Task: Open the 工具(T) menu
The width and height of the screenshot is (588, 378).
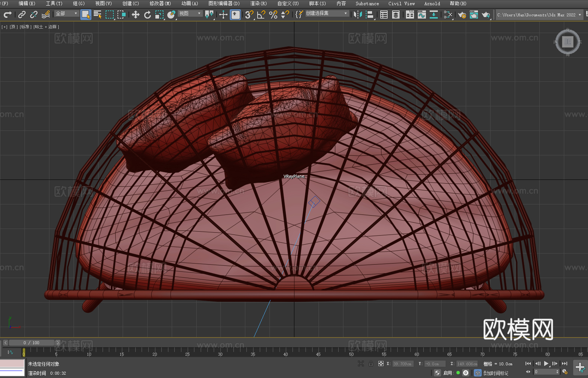Action: click(x=54, y=3)
